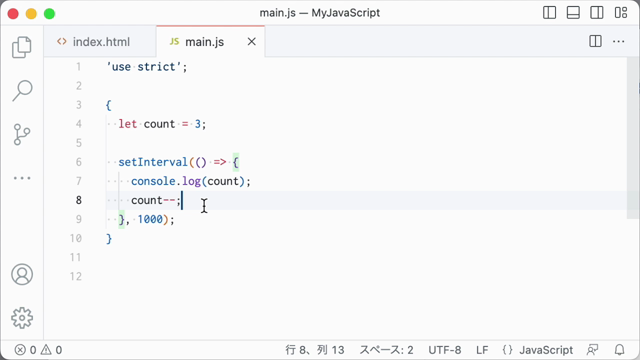Open Customize Layout button in title bar
Viewport: 640px width, 360px height.
point(621,13)
